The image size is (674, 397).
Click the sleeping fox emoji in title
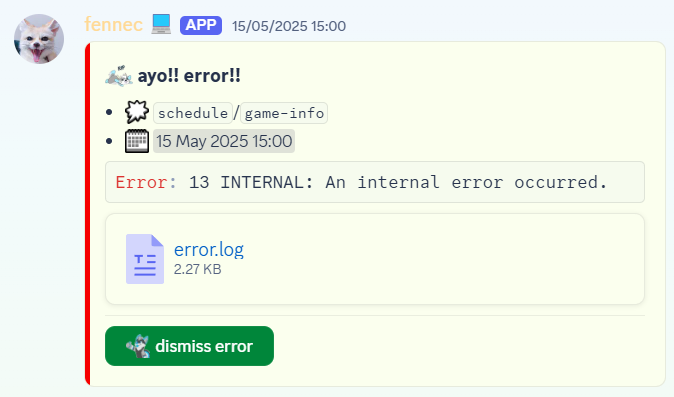point(119,76)
